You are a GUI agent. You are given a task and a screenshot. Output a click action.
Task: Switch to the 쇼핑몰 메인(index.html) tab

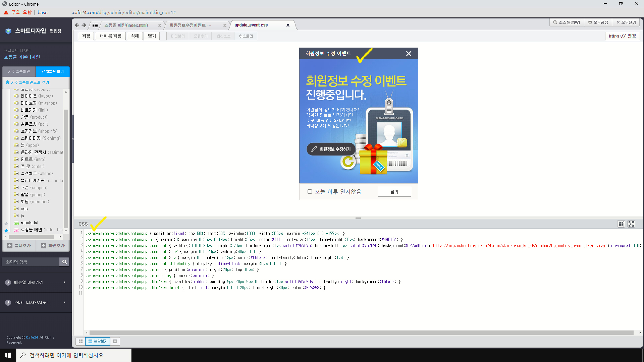click(x=126, y=25)
